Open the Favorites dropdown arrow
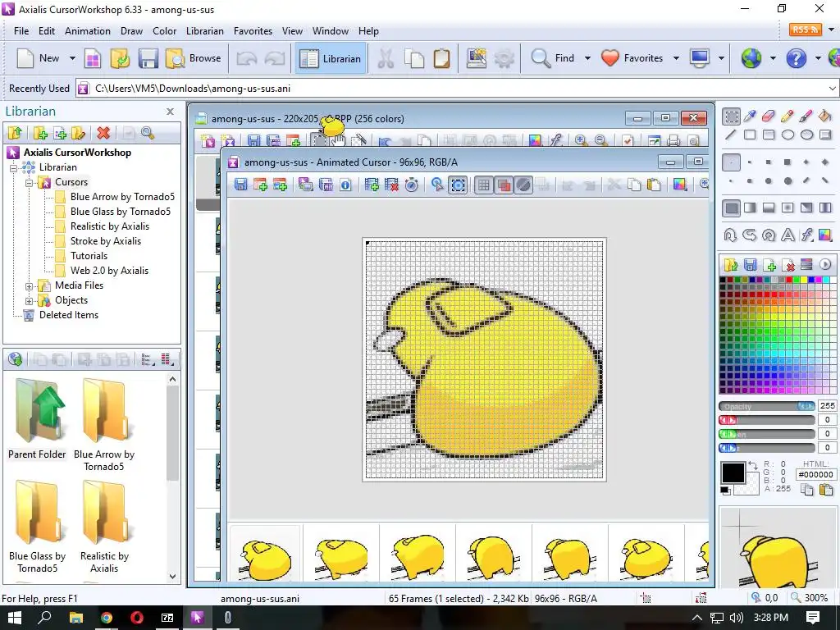The height and width of the screenshot is (630, 840). pos(676,58)
